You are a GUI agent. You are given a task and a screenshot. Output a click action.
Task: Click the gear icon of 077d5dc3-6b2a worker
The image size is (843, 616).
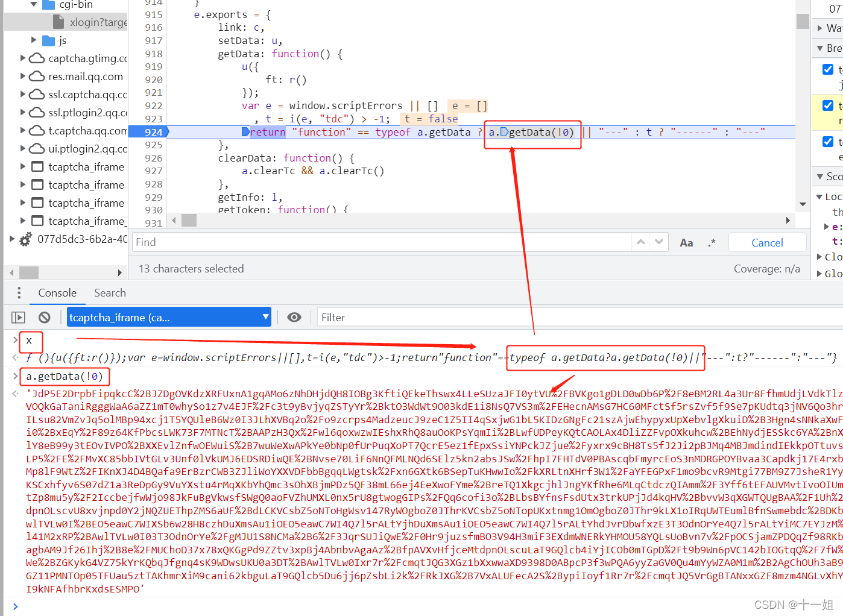tap(25, 239)
